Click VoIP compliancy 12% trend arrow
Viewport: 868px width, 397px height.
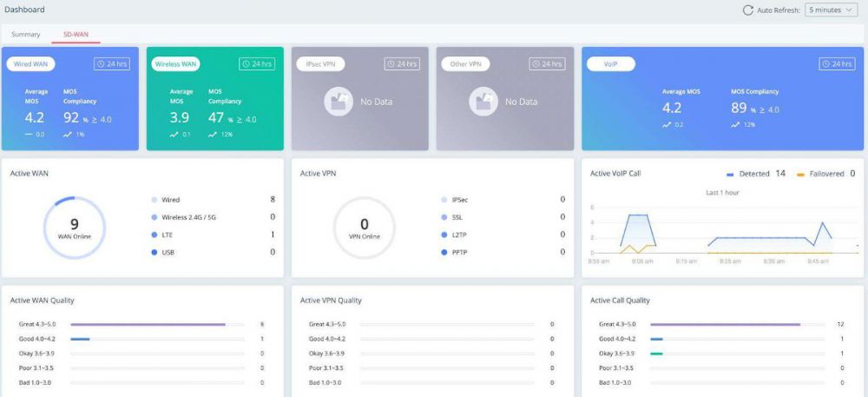[x=735, y=124]
